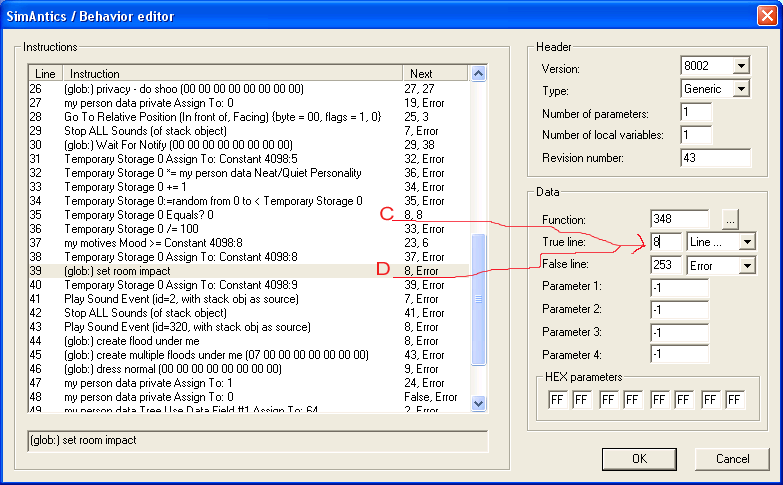The image size is (783, 485).
Task: Select line 42 Stop ALL Sounds
Action: click(x=248, y=313)
